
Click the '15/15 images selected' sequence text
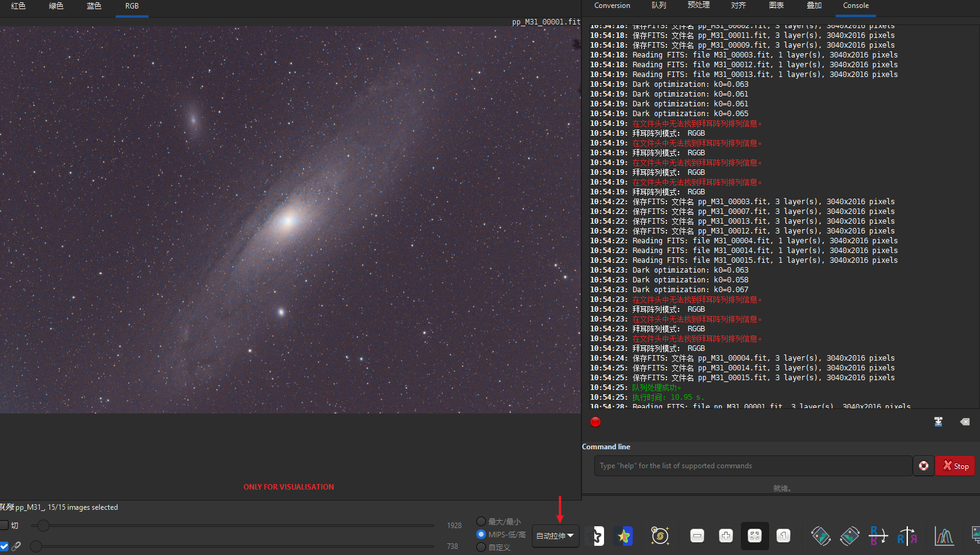[x=83, y=507]
